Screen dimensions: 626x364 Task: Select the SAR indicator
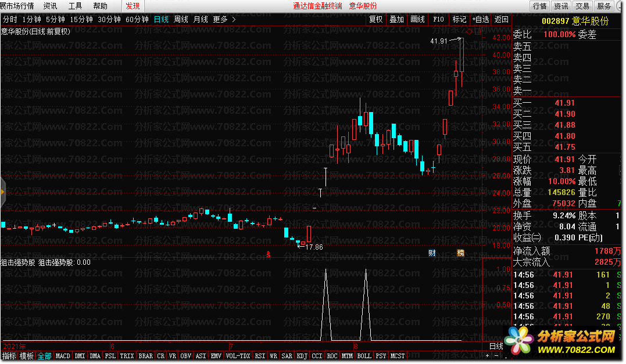(287, 356)
